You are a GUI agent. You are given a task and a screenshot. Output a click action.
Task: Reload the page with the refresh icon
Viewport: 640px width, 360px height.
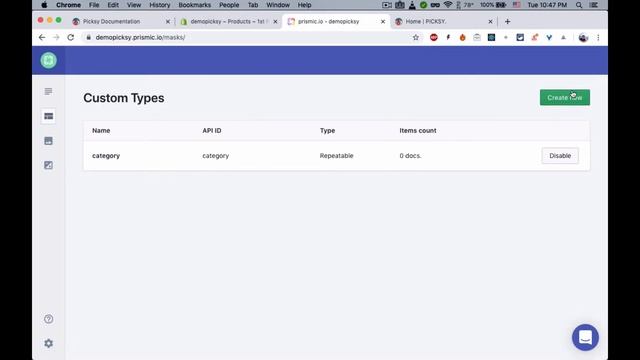coord(71,37)
